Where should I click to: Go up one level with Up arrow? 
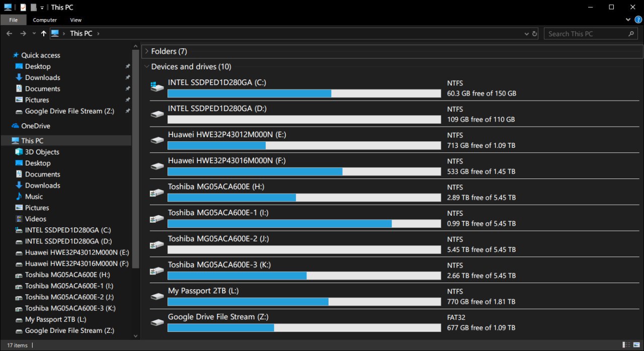point(44,34)
